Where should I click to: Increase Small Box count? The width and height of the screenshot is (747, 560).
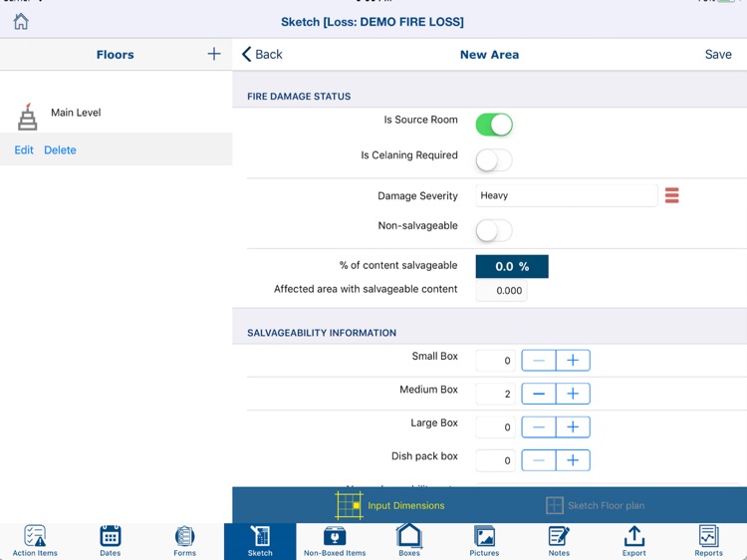573,361
